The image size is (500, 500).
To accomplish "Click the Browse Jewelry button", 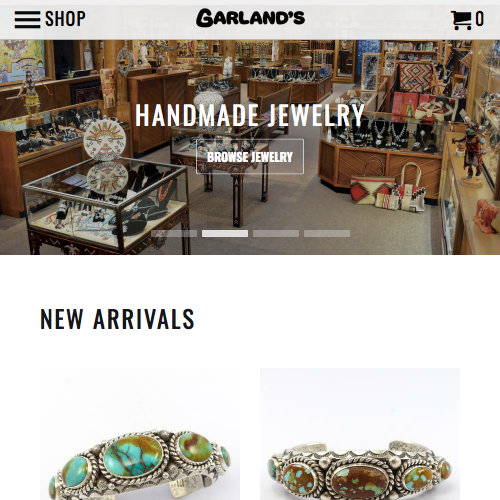I will point(250,157).
